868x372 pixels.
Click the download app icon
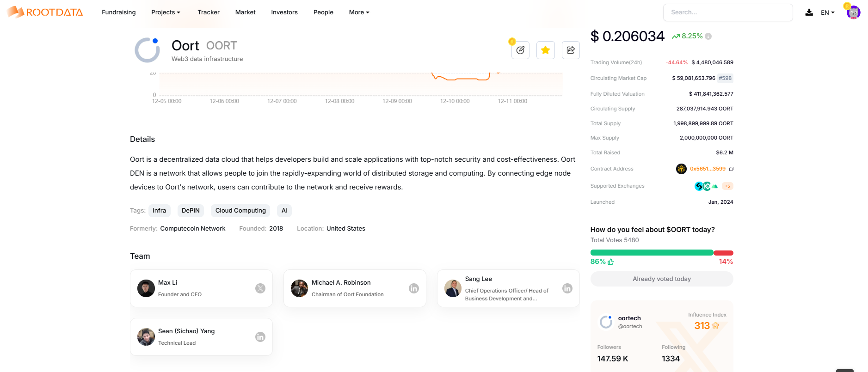pos(809,12)
